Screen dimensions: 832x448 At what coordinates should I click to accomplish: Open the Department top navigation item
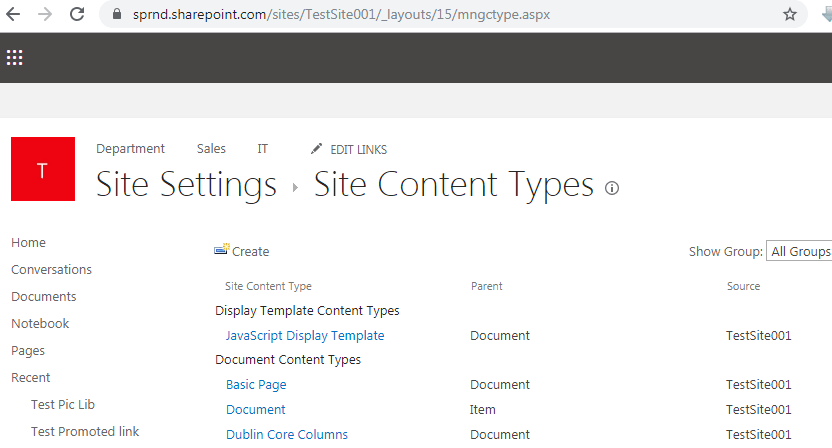(131, 149)
